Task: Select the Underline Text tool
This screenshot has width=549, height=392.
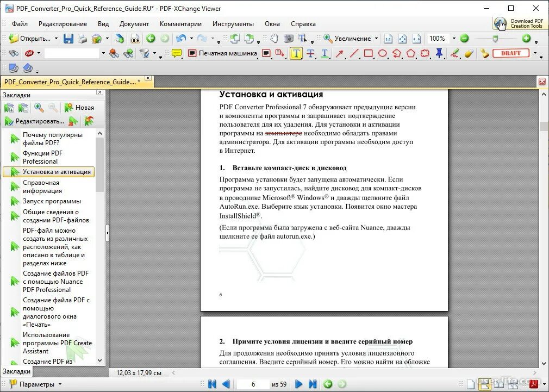Action: (x=325, y=54)
